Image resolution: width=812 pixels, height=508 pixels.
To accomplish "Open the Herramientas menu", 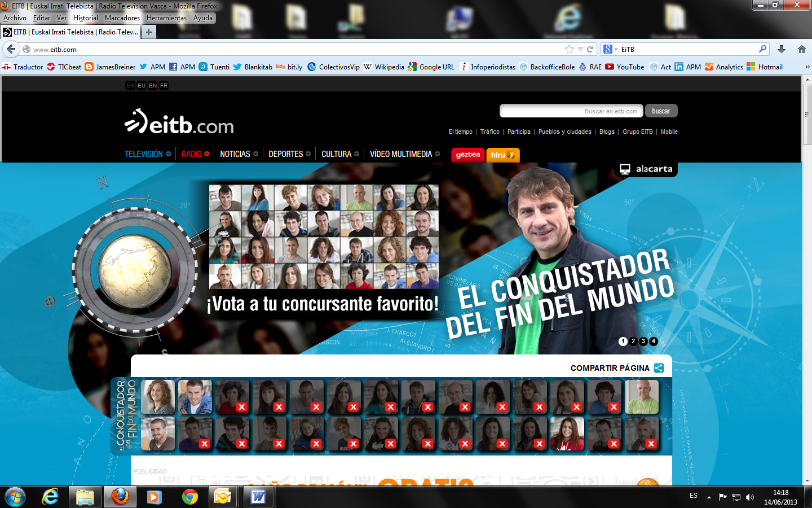I will coord(166,18).
